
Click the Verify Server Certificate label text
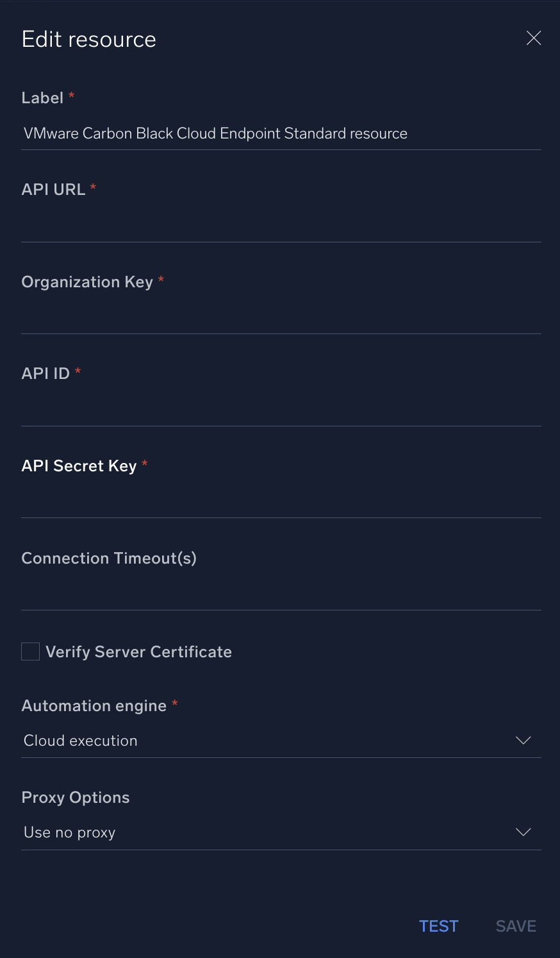pos(138,651)
